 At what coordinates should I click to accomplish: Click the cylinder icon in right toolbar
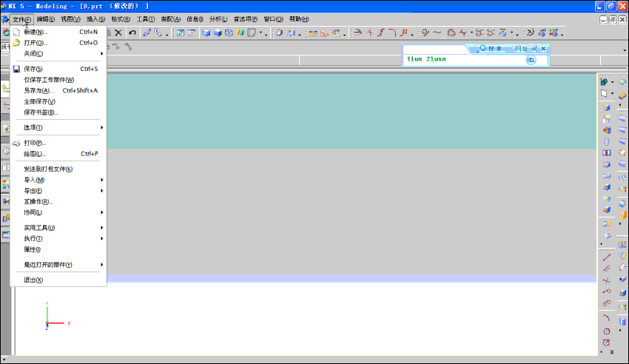pos(607,141)
